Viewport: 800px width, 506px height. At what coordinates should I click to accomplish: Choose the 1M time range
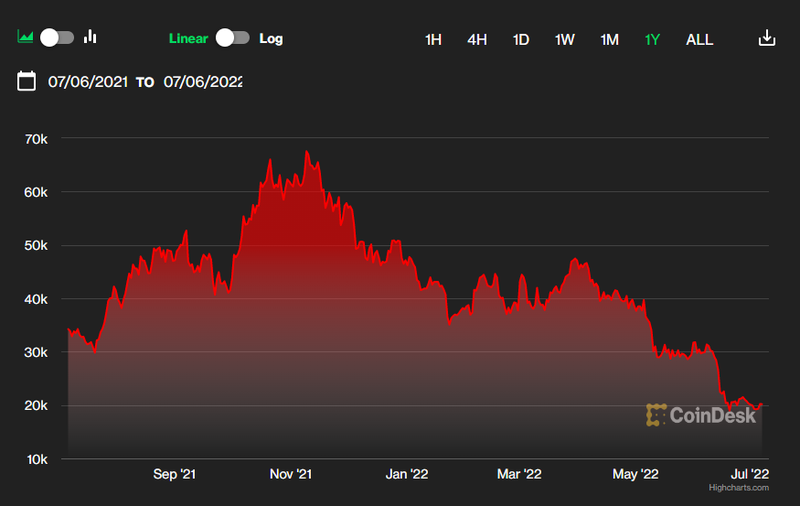pyautogui.click(x=609, y=40)
